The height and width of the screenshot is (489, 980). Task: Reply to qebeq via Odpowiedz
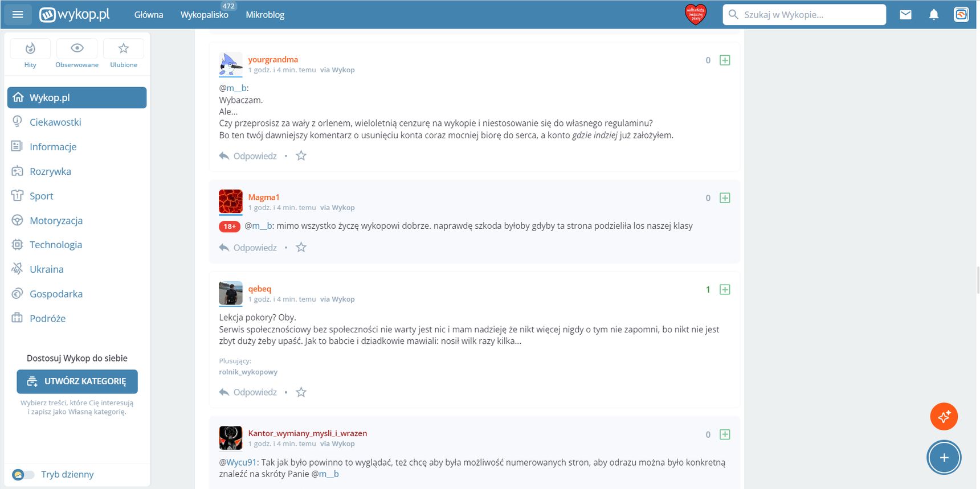point(248,392)
